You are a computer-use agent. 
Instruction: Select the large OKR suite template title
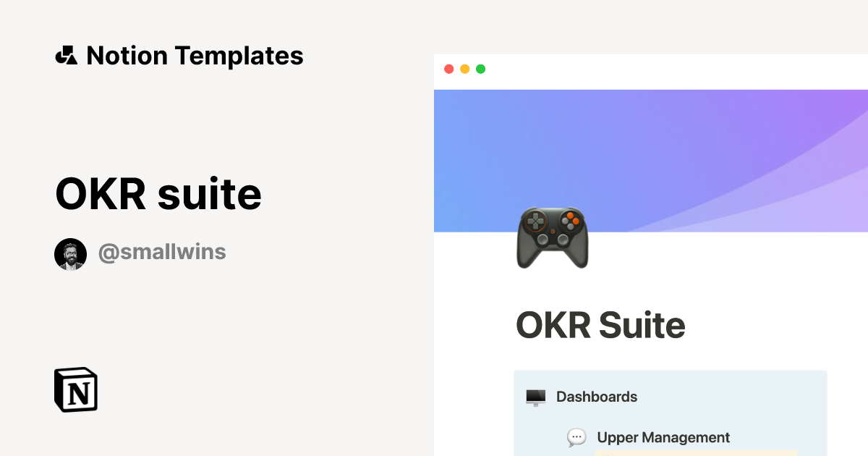point(158,194)
